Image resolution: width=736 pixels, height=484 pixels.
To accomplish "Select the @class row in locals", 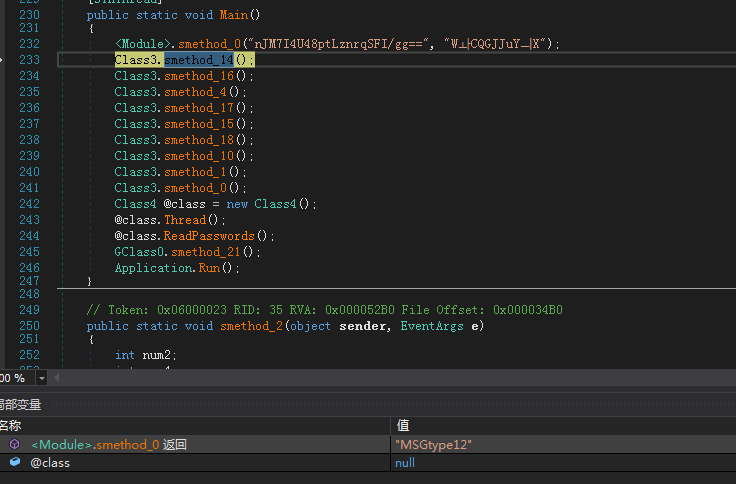I will click(368, 462).
